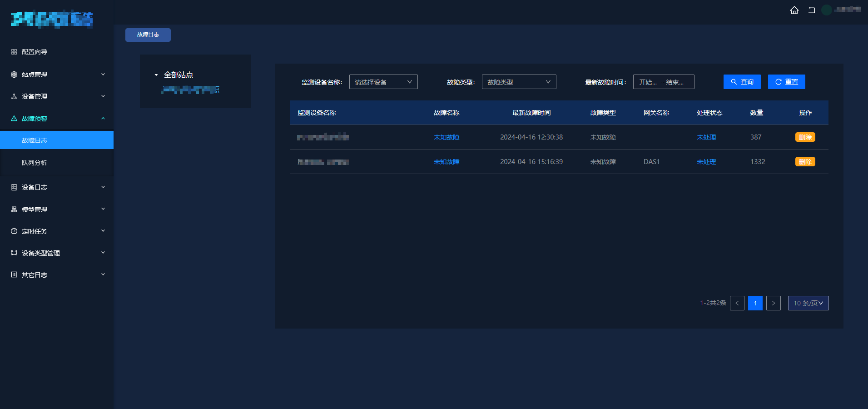This screenshot has width=868, height=409.
Task: Click 未处理 status in the DAS1 row
Action: pos(706,162)
